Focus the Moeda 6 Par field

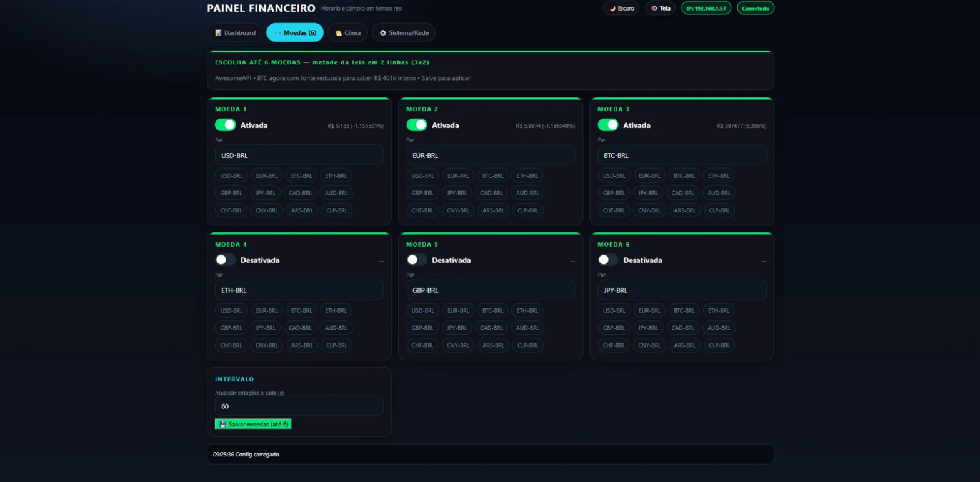click(682, 290)
